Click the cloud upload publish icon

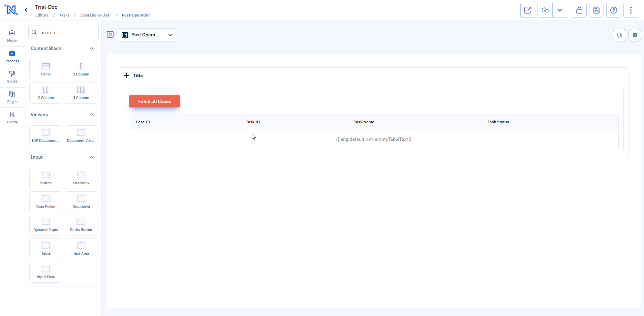tap(545, 10)
